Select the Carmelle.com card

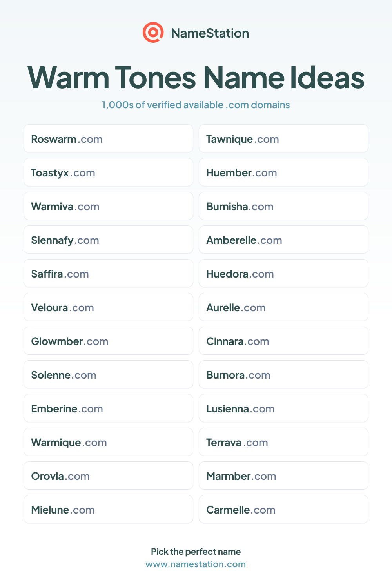click(283, 509)
